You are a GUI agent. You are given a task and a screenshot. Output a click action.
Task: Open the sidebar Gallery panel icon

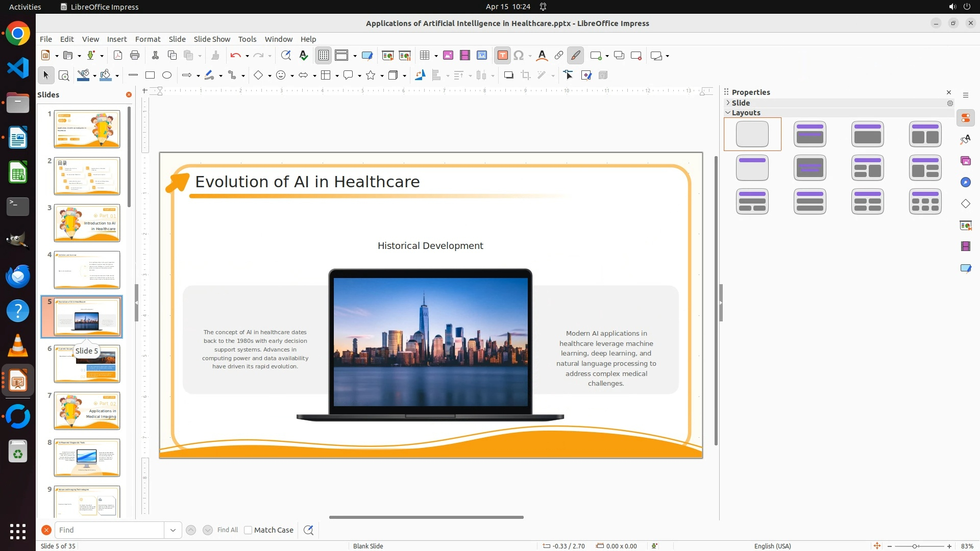(966, 161)
